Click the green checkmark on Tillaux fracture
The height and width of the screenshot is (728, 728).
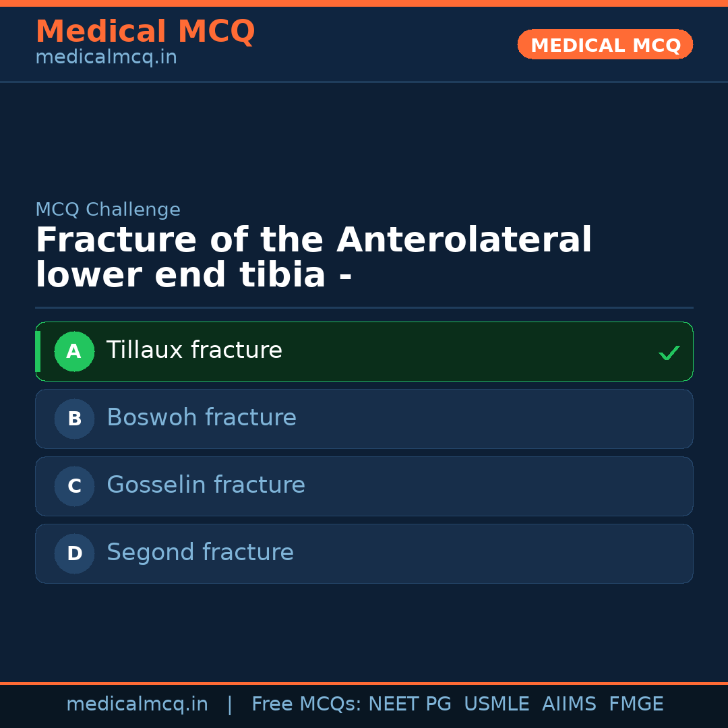669,353
